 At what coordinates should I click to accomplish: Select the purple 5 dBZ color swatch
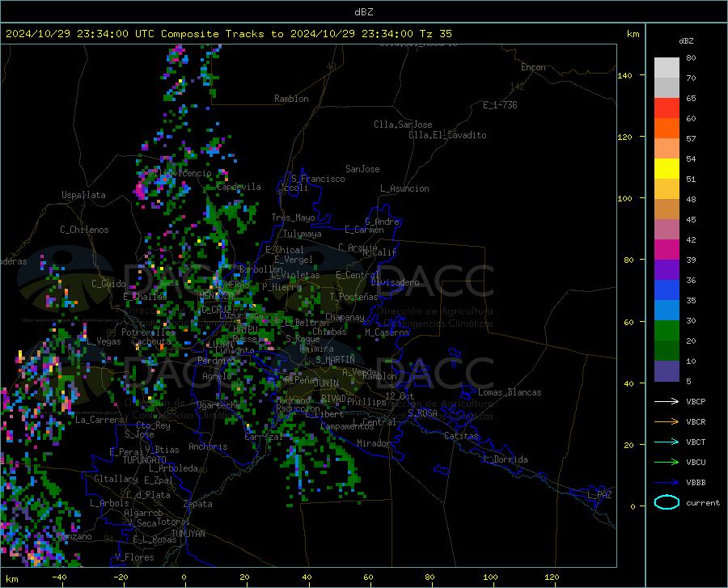667,371
